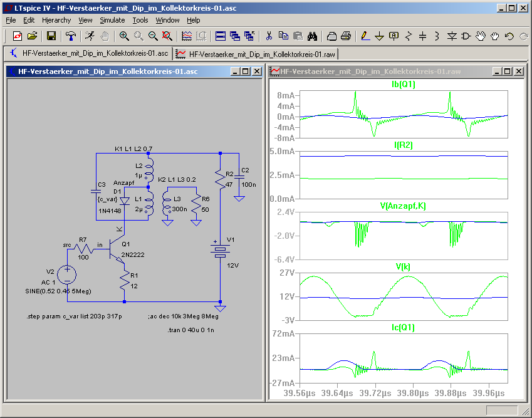
Task: Open the Window menu
Action: [167, 20]
